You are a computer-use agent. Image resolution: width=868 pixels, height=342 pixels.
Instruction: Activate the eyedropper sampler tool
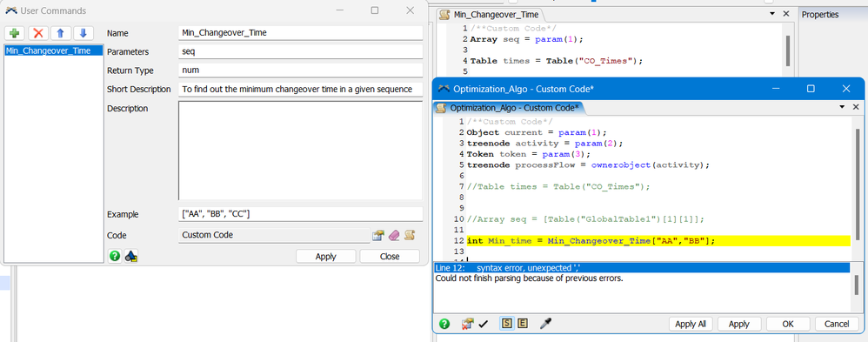pyautogui.click(x=545, y=324)
